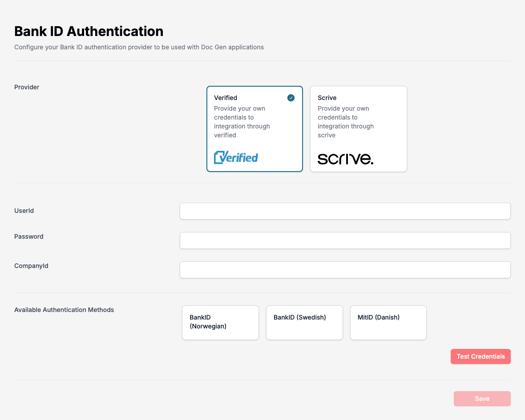
Task: Click the CompanyId field label
Action: pyautogui.click(x=31, y=266)
